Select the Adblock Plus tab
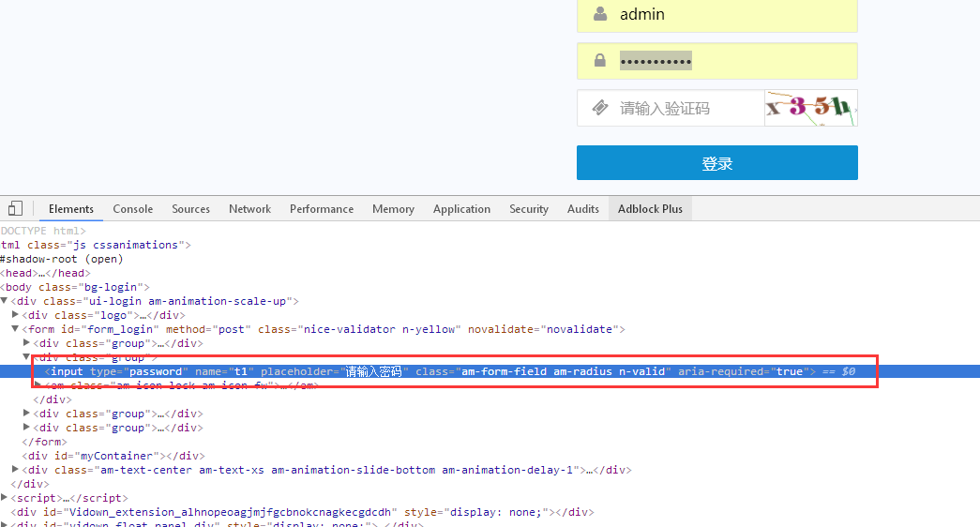Screen dimensions: 980x527 650,209
